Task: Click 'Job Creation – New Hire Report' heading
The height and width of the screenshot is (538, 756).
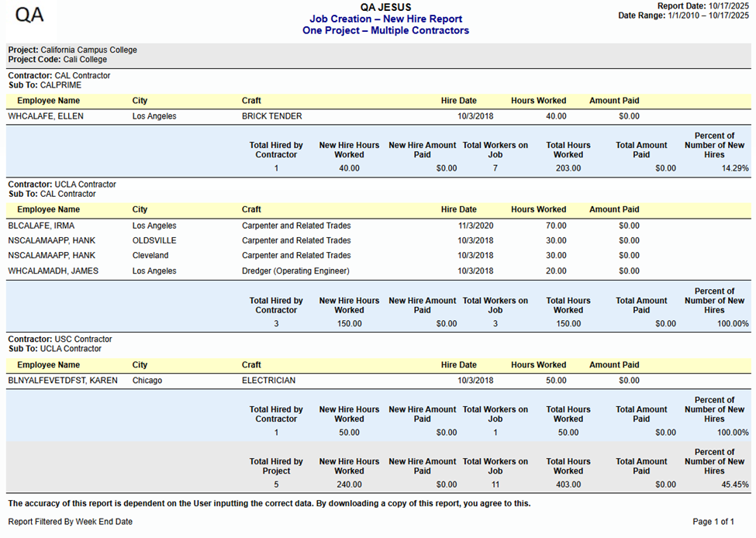Action: tap(385, 19)
